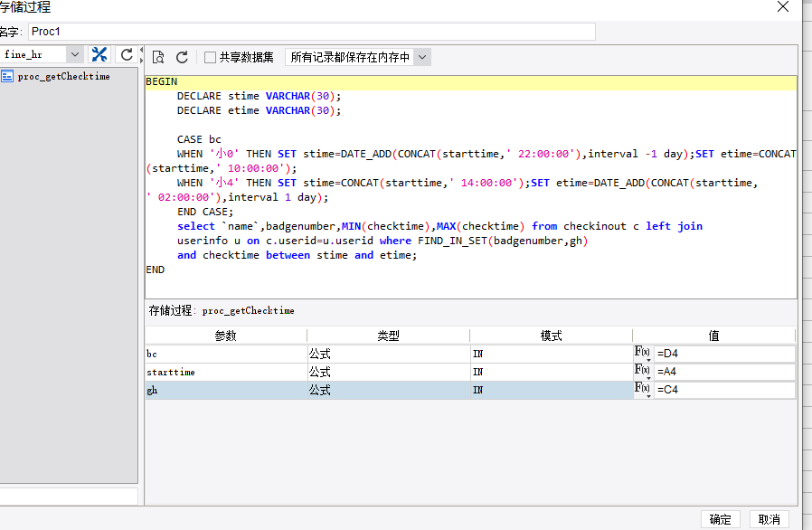812x530 pixels.
Task: Open formula editor for starttime parameter
Action: tap(642, 372)
